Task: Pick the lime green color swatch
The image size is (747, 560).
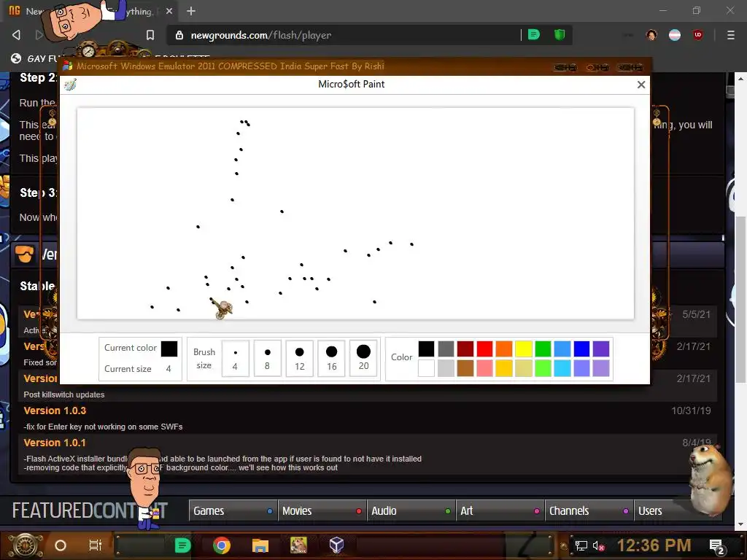Action: click(543, 368)
